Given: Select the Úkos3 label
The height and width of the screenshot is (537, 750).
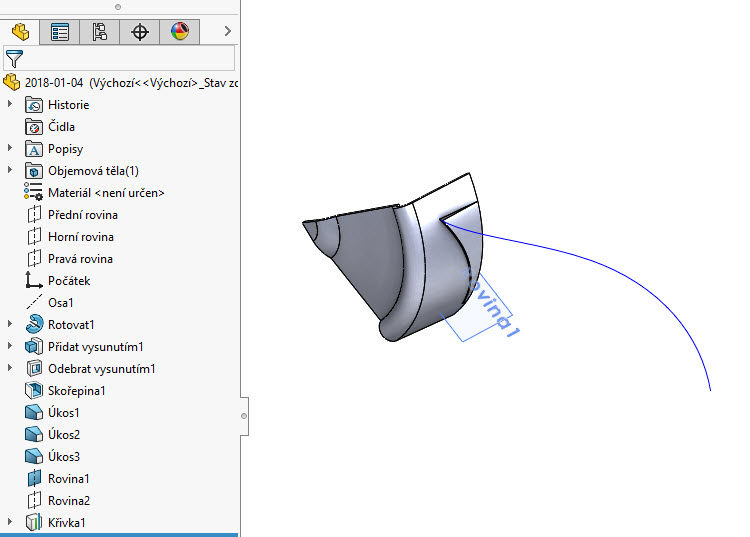Looking at the screenshot, I should pos(64,456).
